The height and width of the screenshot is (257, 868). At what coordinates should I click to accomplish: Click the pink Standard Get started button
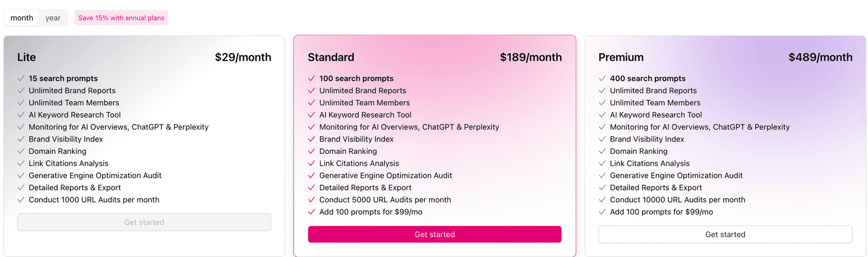tap(435, 234)
